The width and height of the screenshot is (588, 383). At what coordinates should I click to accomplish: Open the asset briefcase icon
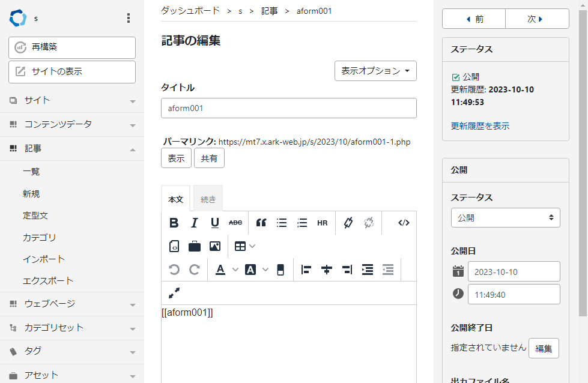[x=195, y=246]
